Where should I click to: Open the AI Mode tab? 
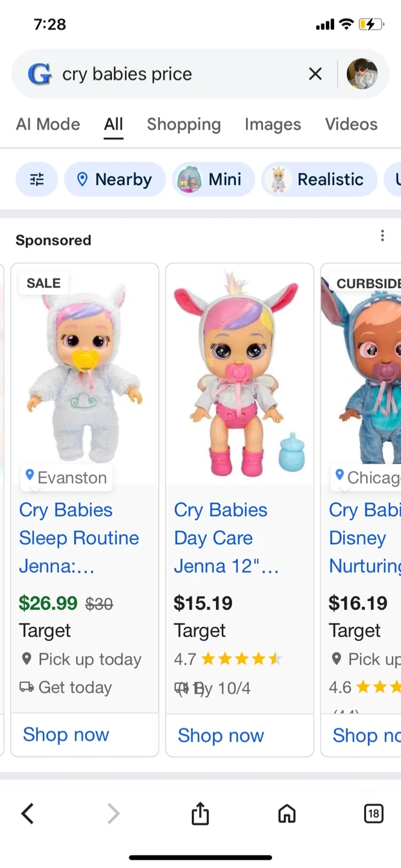[48, 124]
